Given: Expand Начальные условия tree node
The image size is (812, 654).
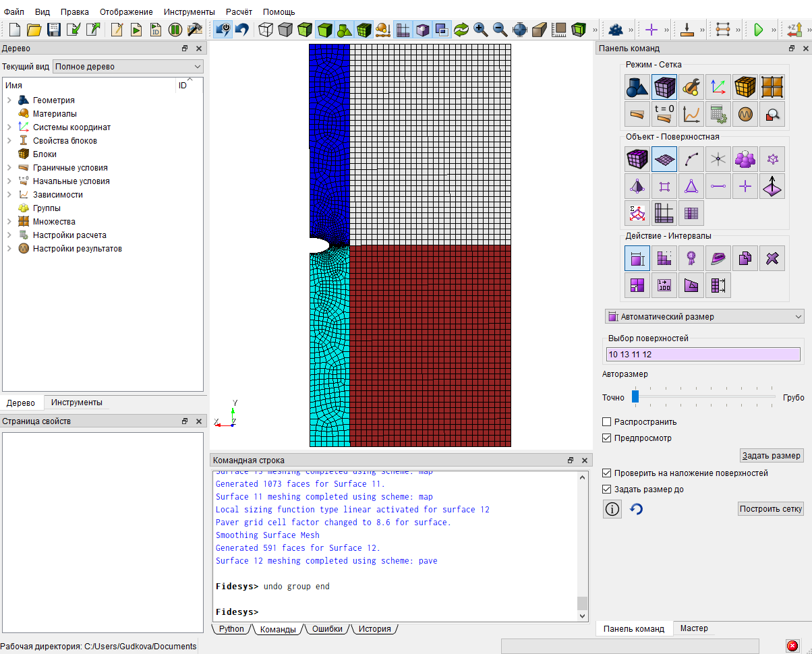Looking at the screenshot, I should point(9,181).
